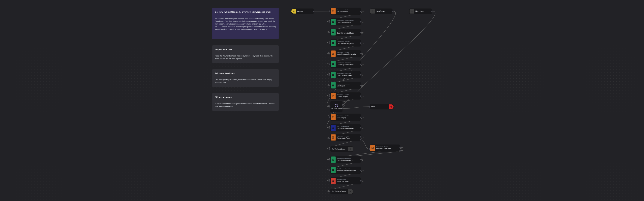
Task: Click the Weekly node output connector
Action: 314,11
